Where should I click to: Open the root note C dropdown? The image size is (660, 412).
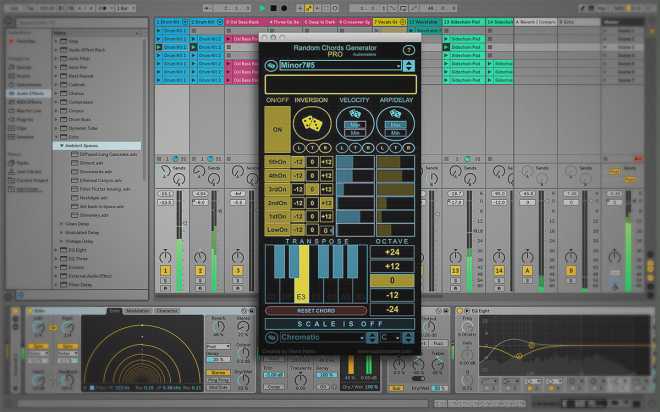pyautogui.click(x=390, y=337)
